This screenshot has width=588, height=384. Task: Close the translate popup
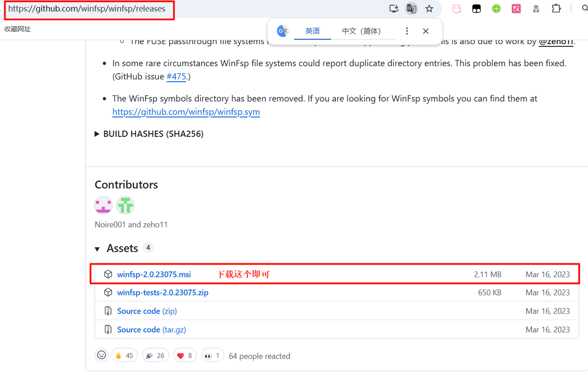pyautogui.click(x=426, y=31)
